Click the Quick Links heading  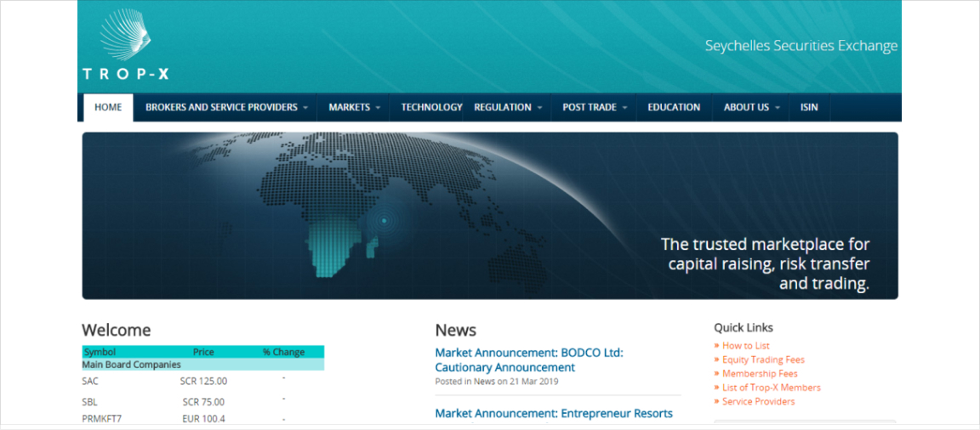click(744, 328)
